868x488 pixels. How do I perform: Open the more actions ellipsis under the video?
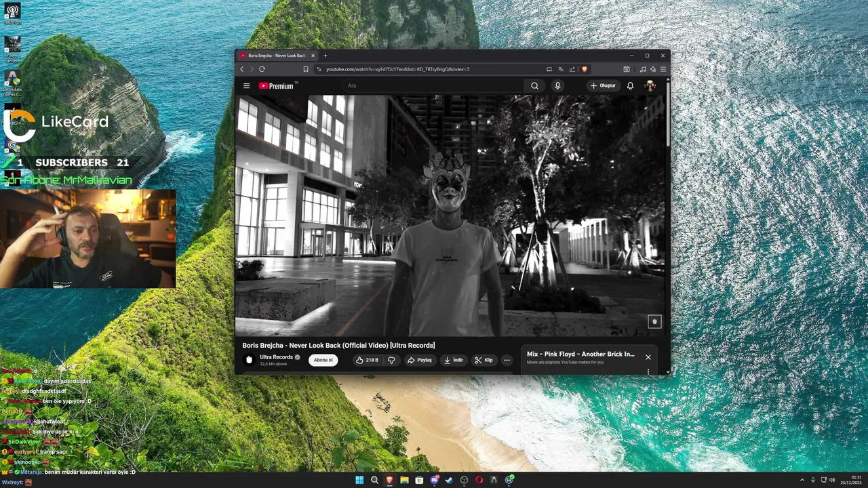pyautogui.click(x=507, y=360)
